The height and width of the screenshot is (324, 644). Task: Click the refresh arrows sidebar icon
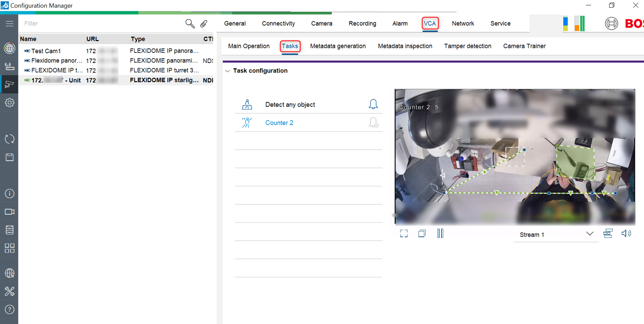(9, 139)
